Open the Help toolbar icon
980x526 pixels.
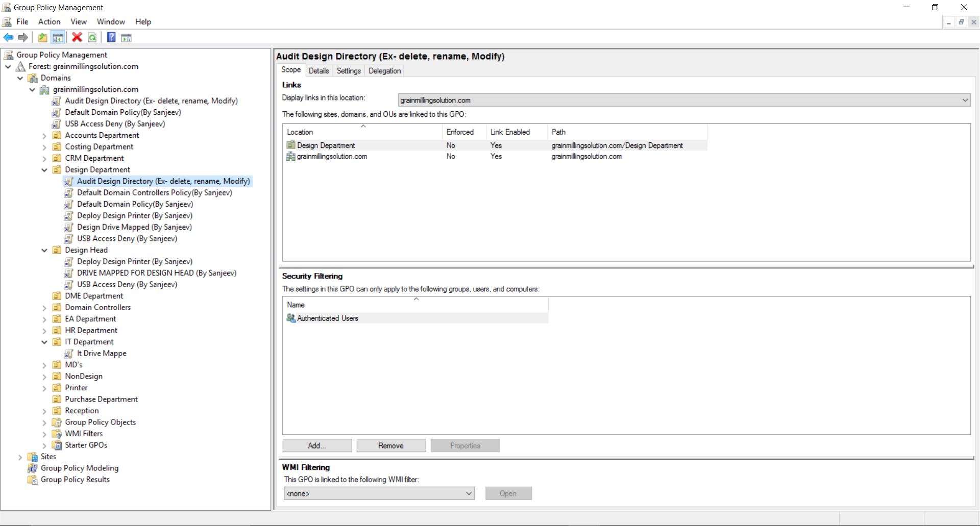point(111,37)
